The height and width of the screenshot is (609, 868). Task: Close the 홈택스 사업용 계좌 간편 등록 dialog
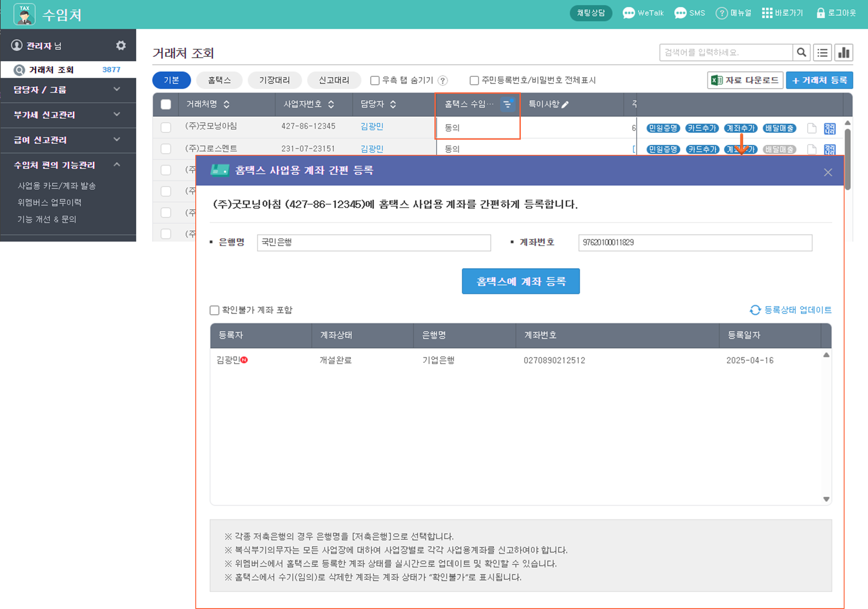[x=828, y=172]
